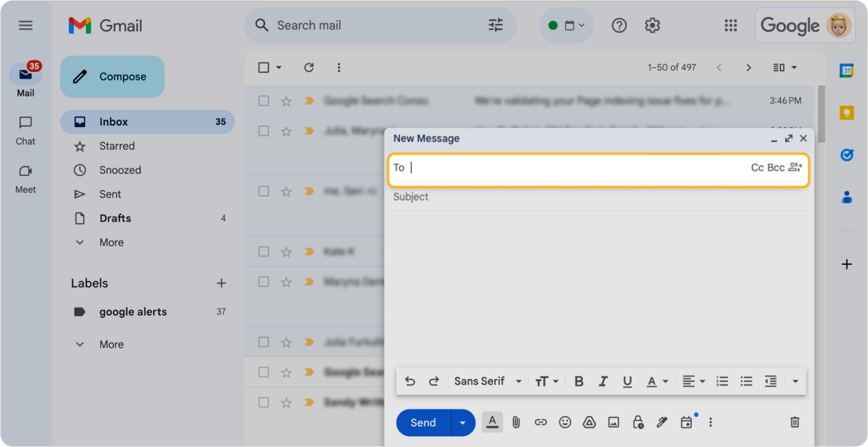
Task: Toggle bold formatting
Action: click(579, 381)
